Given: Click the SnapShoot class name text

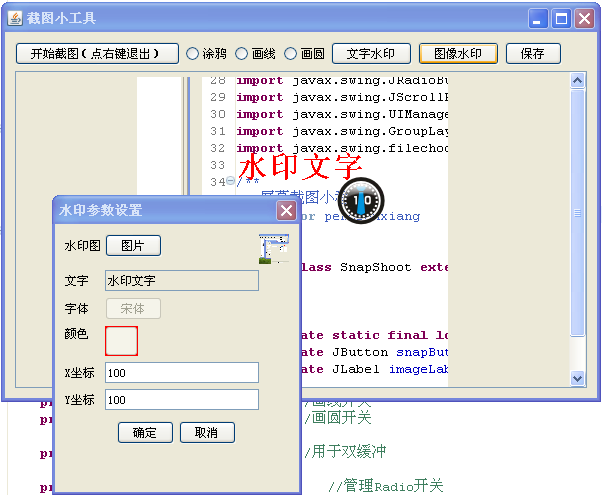Looking at the screenshot, I should pos(375,267).
